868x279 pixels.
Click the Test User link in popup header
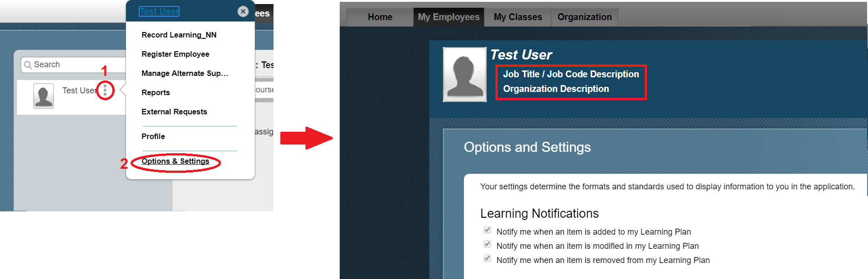pos(159,11)
